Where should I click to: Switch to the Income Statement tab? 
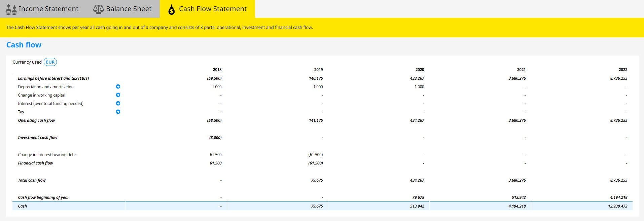coord(48,9)
